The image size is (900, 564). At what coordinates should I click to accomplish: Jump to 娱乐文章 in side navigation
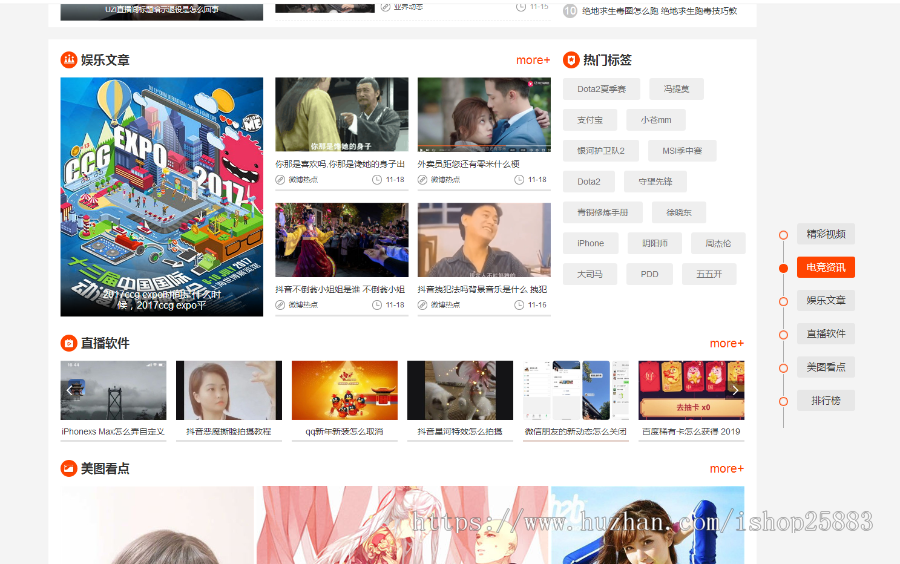[x=825, y=301]
